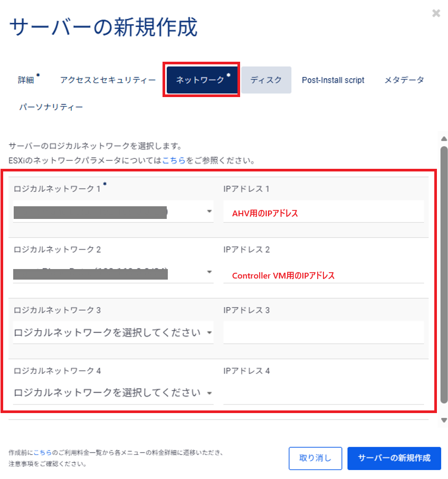Screen dimensions: 448x479
Task: Switch to メタデータ tab
Action: [x=404, y=80]
